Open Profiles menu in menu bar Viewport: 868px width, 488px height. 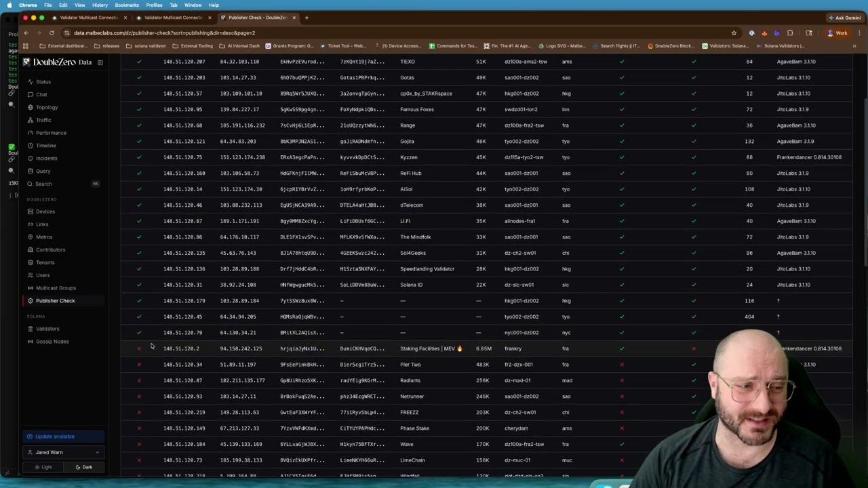pos(154,5)
